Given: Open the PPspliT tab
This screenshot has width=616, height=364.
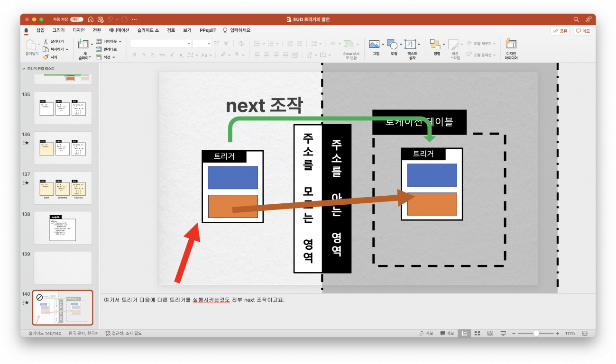Looking at the screenshot, I should 208,30.
